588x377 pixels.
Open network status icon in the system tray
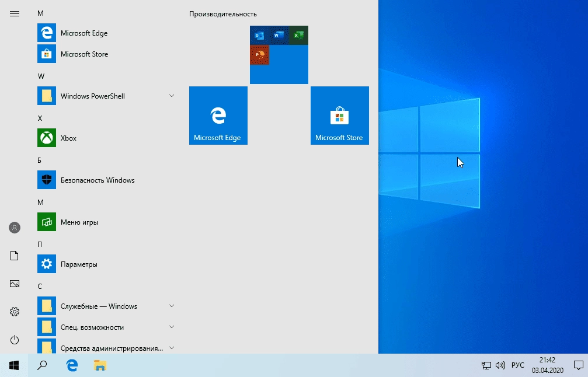486,365
